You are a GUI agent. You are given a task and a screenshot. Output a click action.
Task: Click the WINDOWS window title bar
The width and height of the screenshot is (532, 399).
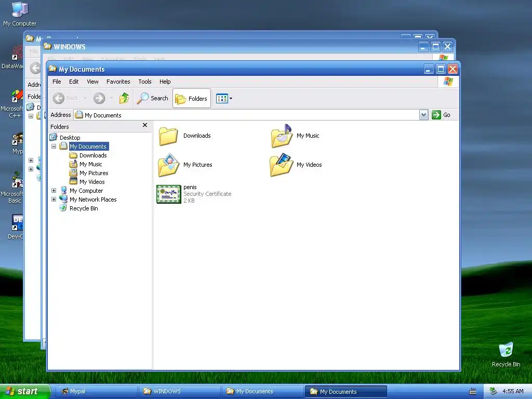pyautogui.click(x=234, y=46)
